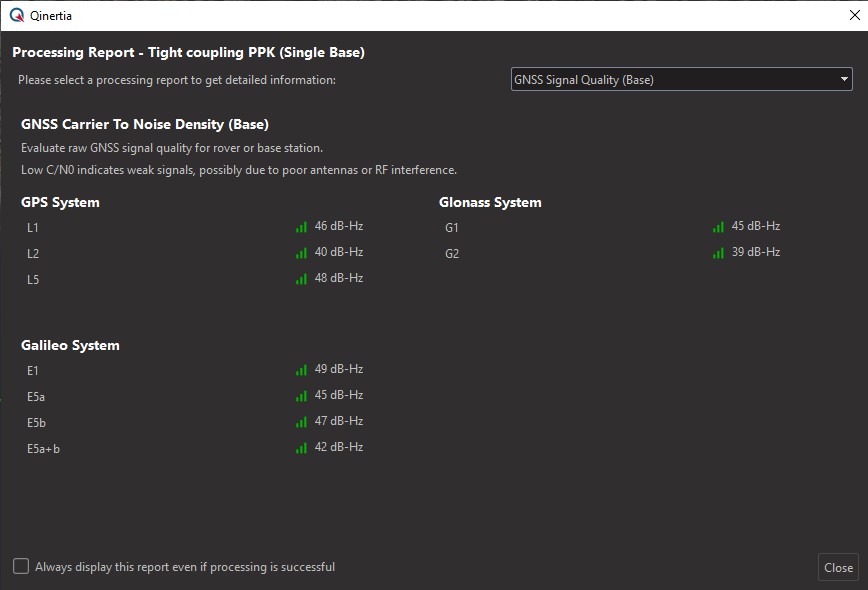Click the GPS L1 signal strength bars icon
The image size is (868, 590).
[301, 227]
